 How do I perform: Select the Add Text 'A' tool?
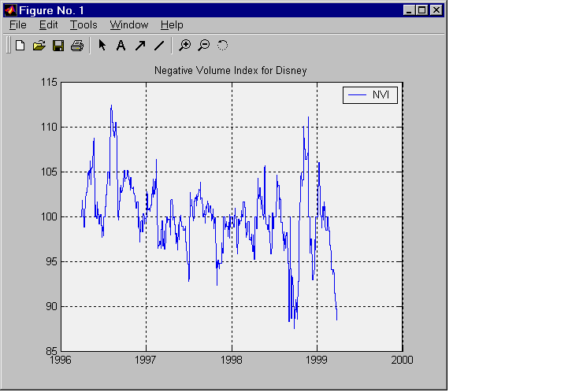pos(121,46)
